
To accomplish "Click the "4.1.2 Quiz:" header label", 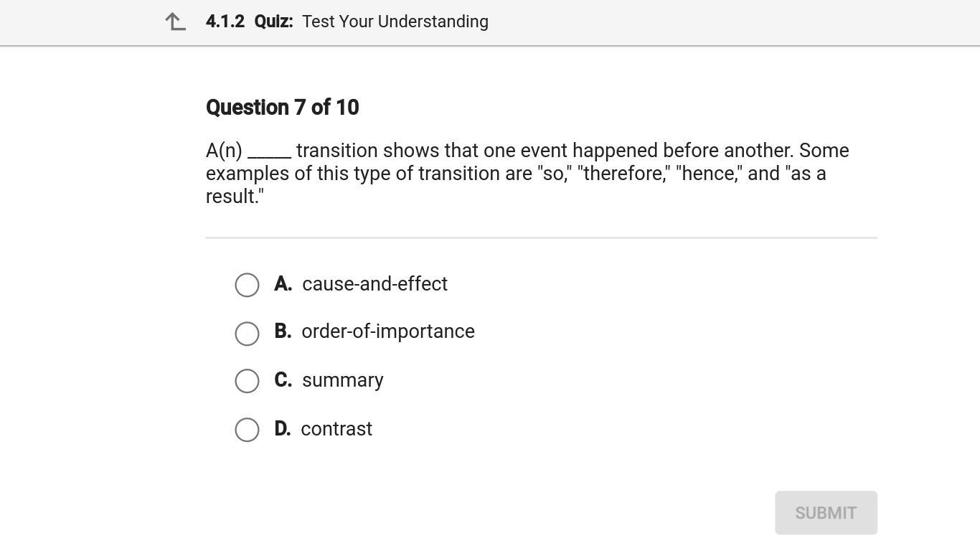I will pos(249,22).
